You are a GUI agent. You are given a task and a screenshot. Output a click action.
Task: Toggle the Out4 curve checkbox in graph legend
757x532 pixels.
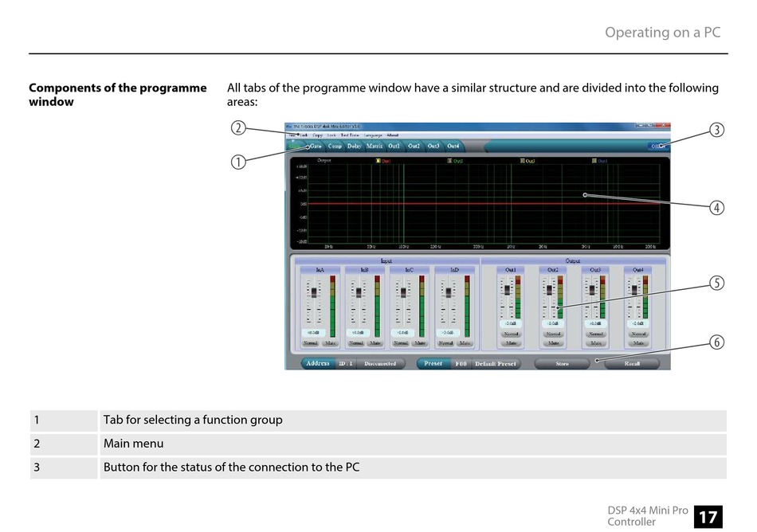(x=594, y=161)
